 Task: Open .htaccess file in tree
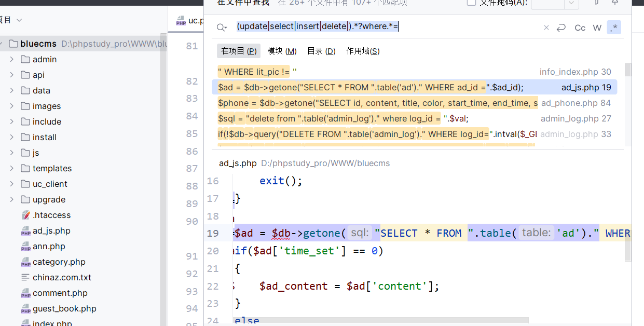tap(51, 215)
